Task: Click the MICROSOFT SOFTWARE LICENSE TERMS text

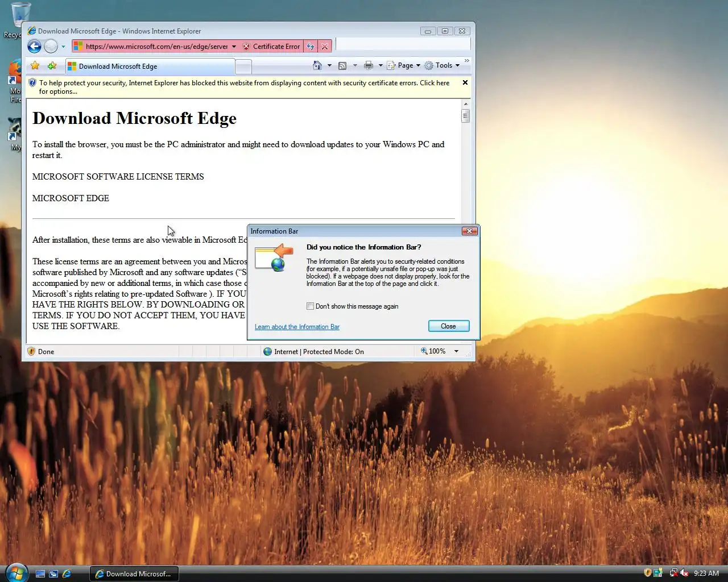Action: (118, 177)
